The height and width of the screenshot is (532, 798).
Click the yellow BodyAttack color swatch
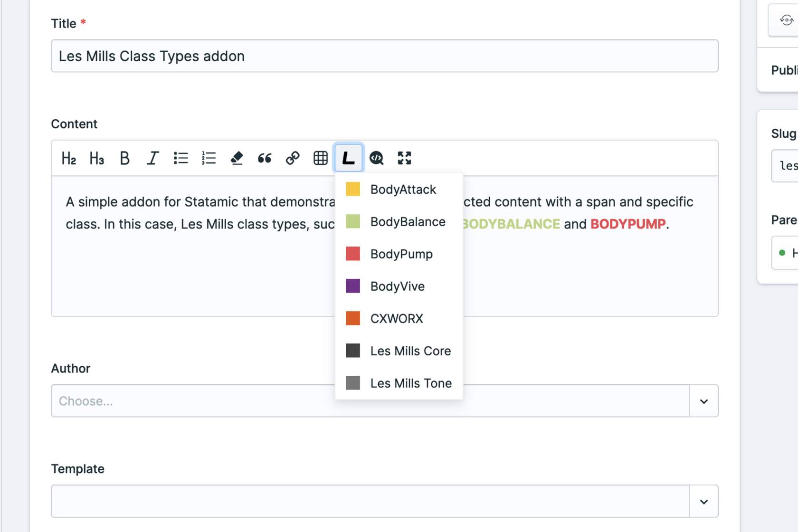(353, 189)
